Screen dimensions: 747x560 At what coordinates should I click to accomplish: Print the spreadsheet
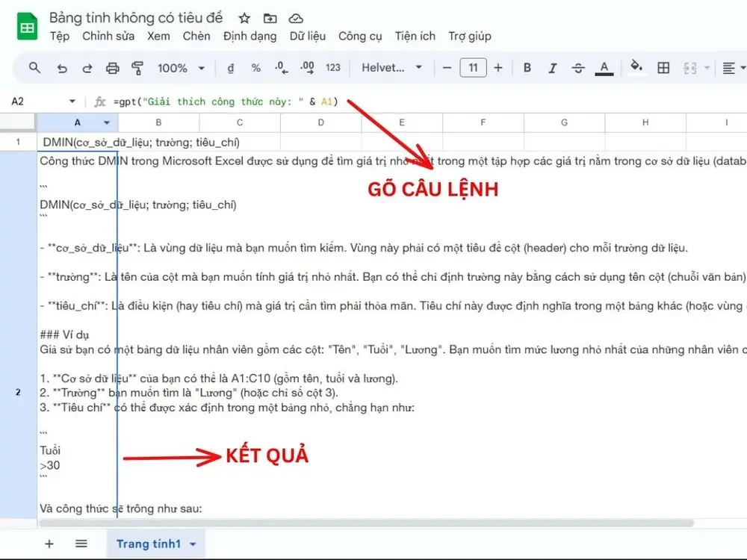(113, 68)
